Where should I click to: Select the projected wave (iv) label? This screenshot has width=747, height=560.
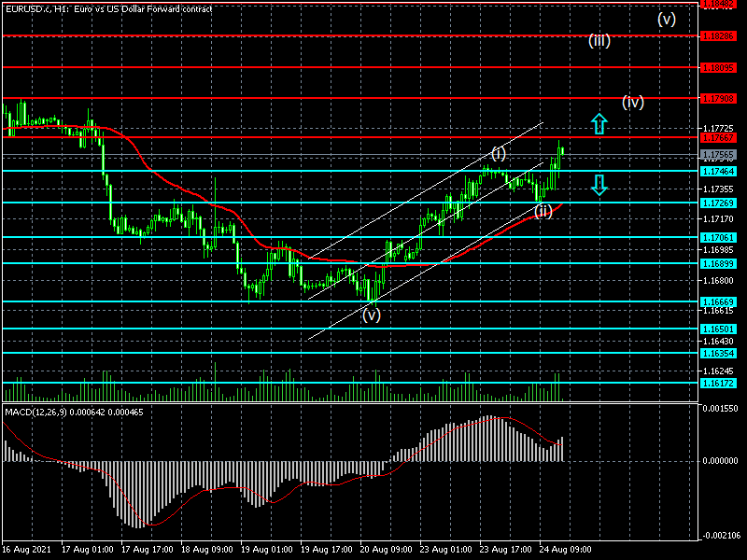click(633, 102)
